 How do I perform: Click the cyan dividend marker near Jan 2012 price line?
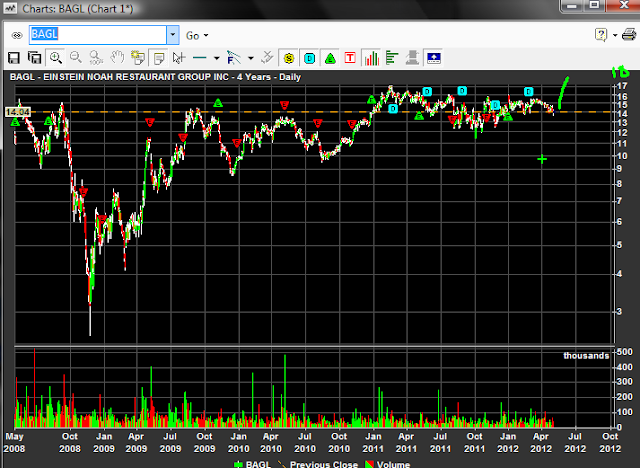click(x=495, y=105)
